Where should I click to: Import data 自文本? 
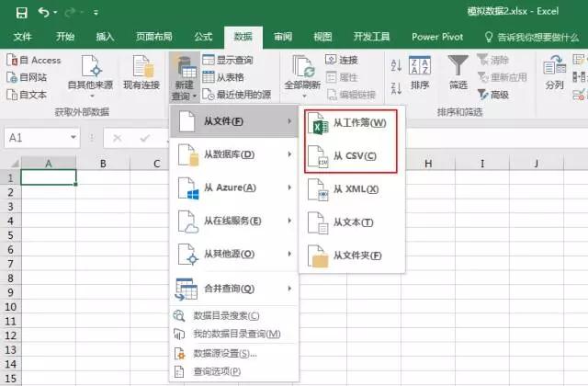coord(27,95)
